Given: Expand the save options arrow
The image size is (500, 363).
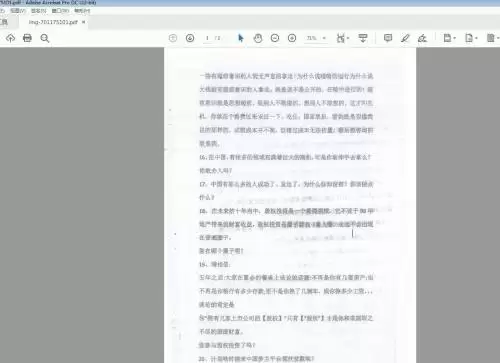Looking at the screenshot, I should point(455,38).
